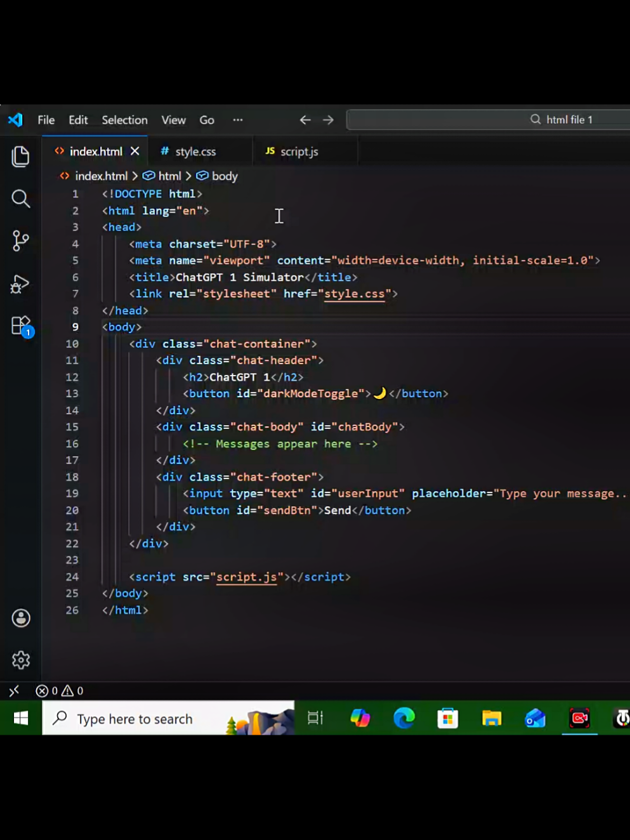Screen dimensions: 630x840
Task: Open Extensions view with badge
Action: click(22, 327)
